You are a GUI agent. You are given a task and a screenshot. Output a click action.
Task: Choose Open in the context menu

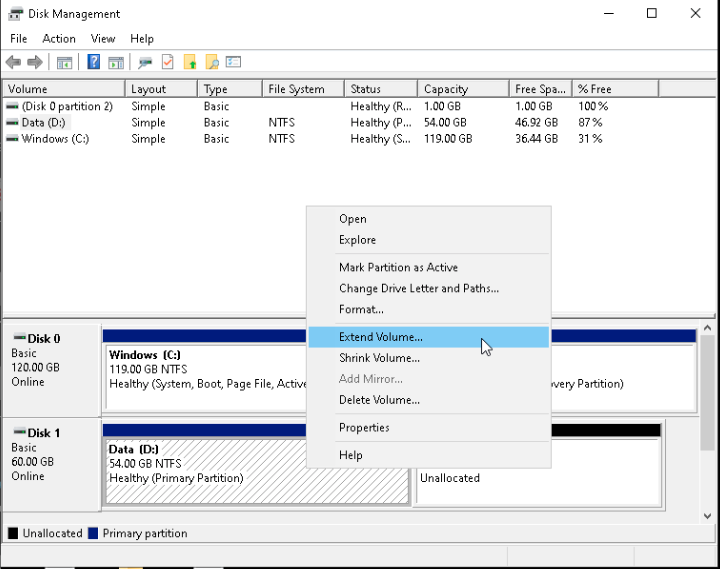(429, 219)
